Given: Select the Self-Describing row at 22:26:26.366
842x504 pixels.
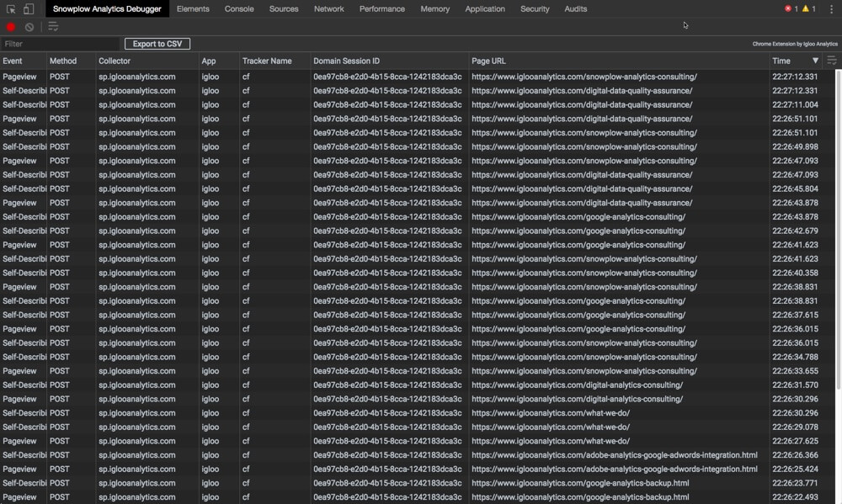Looking at the screenshot, I should [418, 455].
